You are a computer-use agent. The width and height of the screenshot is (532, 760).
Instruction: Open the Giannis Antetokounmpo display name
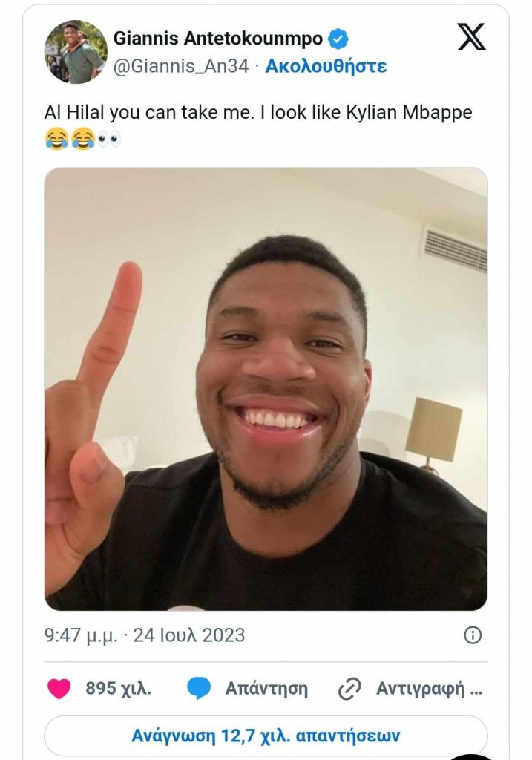218,39
